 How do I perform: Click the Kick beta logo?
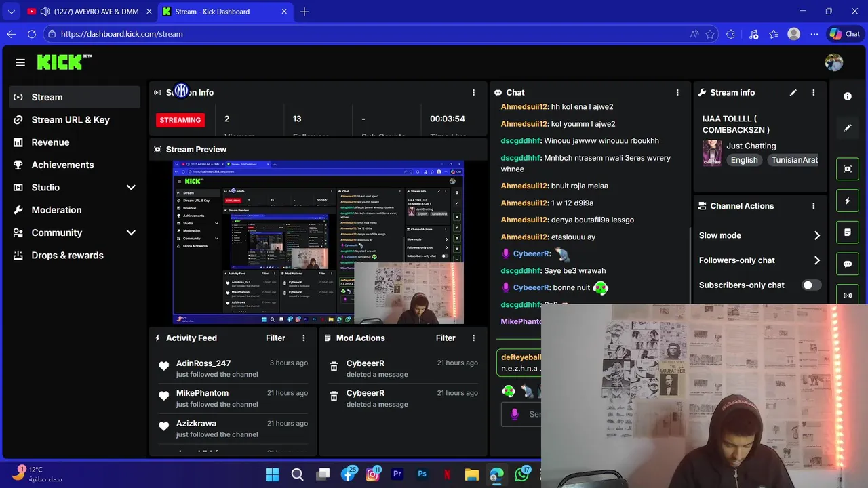point(64,62)
